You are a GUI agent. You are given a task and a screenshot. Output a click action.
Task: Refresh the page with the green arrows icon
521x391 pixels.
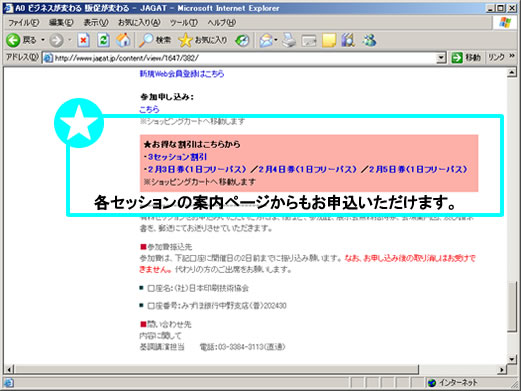coord(103,40)
